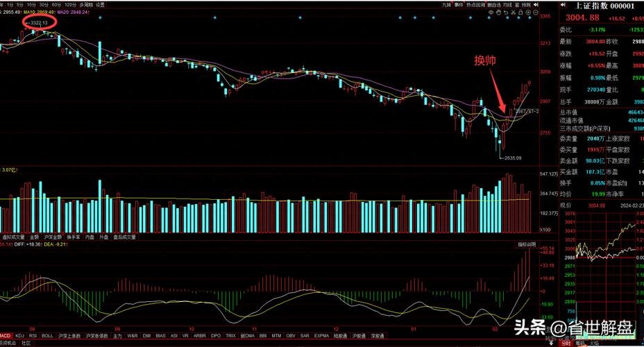
Task: Select the BOLL indicator tab
Action: [x=47, y=335]
